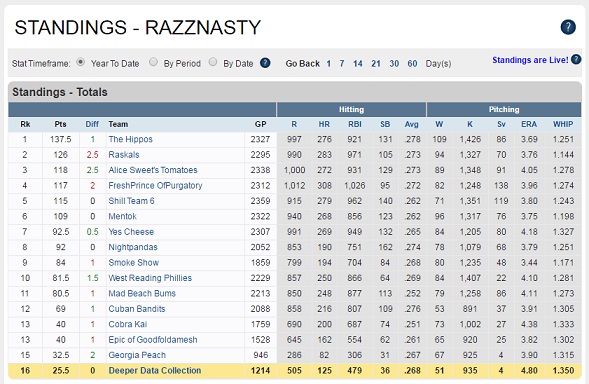Open the help icon beside the Standings title

pos(568,27)
